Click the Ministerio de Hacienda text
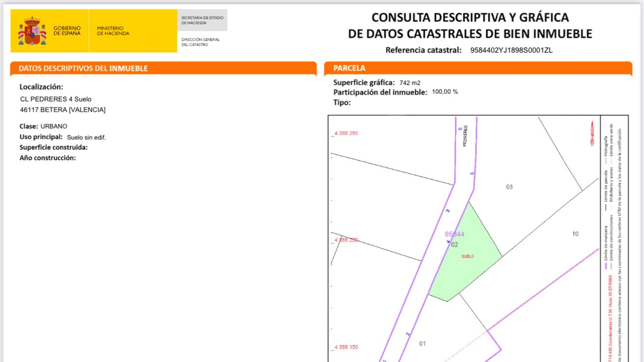 [113, 31]
